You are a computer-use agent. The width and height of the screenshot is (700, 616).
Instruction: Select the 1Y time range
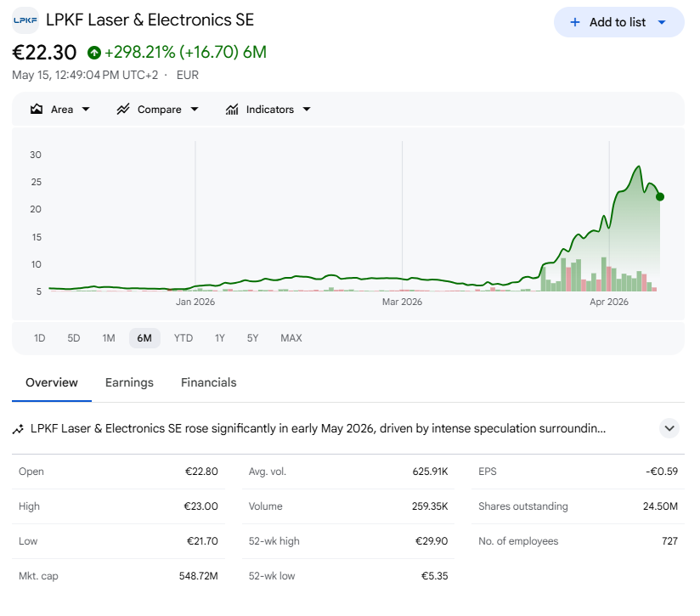click(x=220, y=338)
